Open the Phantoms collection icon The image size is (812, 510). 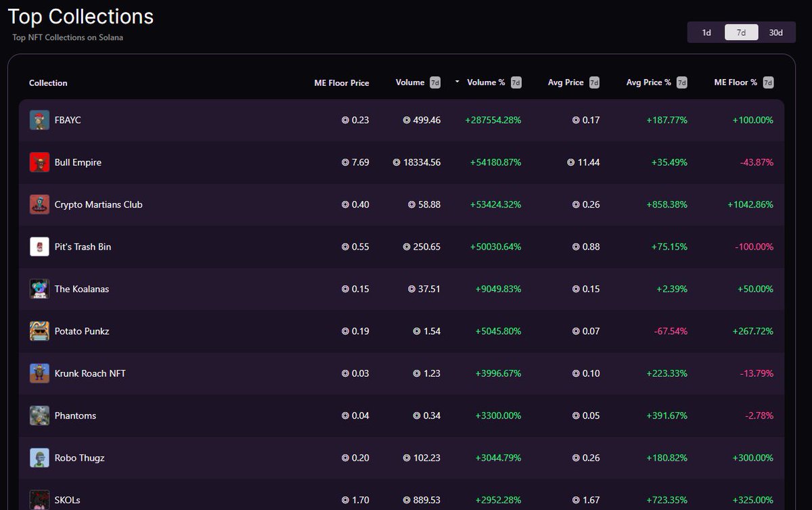pos(39,416)
